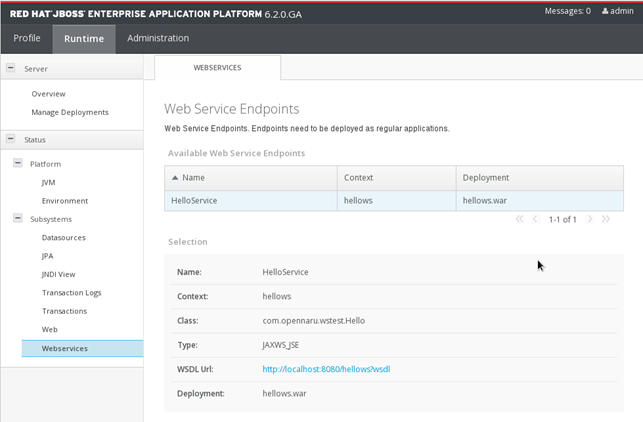The image size is (643, 422).
Task: Collapse the Platform tree node
Action: pos(18,163)
